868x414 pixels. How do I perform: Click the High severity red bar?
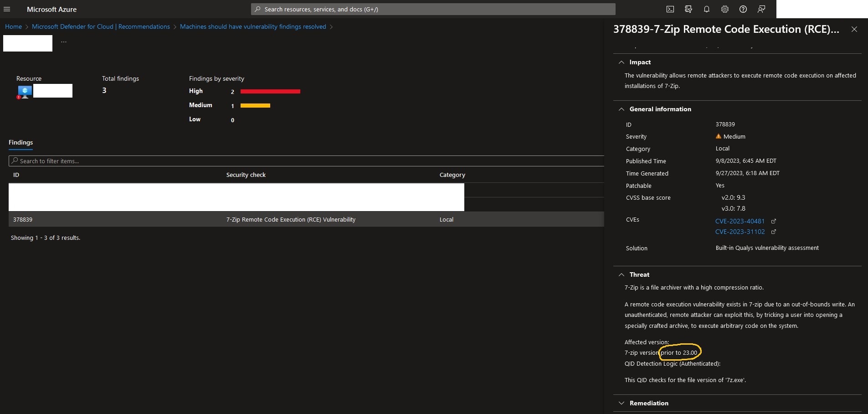(270, 91)
